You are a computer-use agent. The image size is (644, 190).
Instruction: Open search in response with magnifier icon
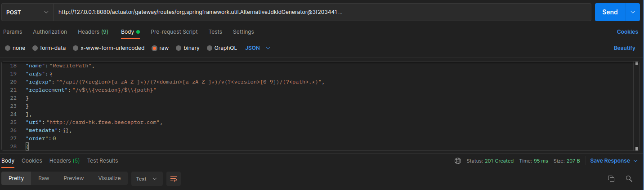tap(629, 179)
